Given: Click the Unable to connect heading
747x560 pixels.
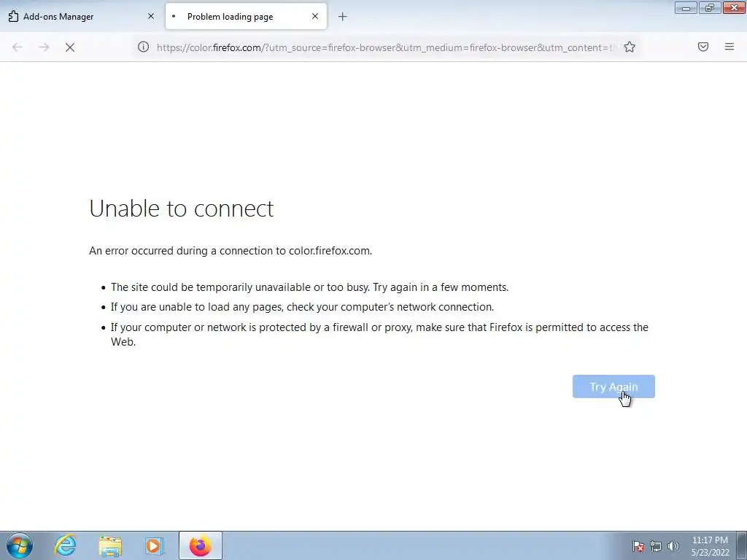Looking at the screenshot, I should pos(182,208).
